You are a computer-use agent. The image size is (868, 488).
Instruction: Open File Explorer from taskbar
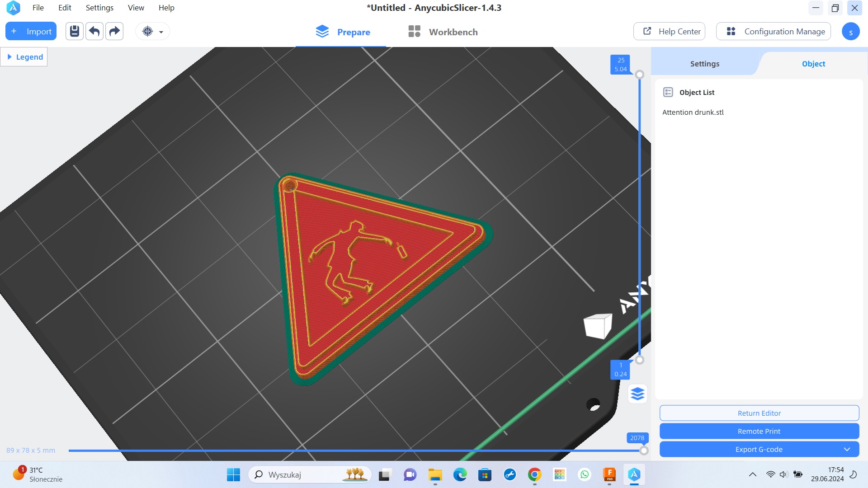pyautogui.click(x=435, y=474)
